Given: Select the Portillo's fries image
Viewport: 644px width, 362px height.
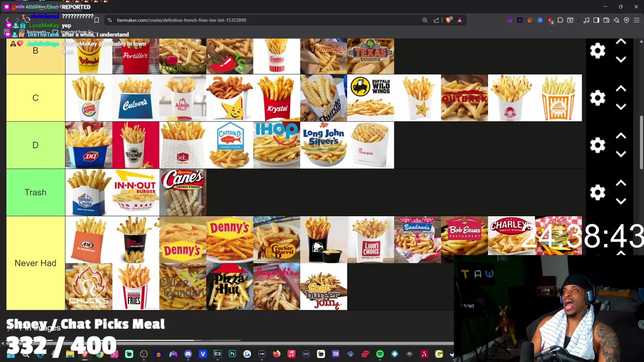Looking at the screenshot, I should (136, 56).
